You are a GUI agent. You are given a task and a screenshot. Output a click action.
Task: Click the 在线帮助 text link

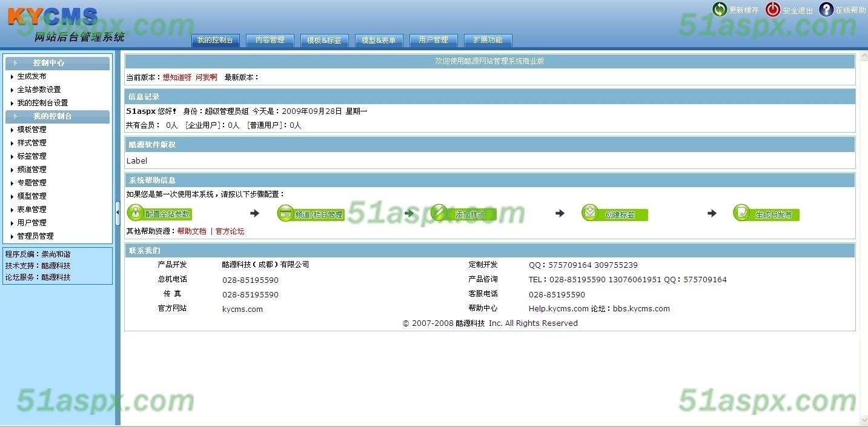(x=851, y=10)
